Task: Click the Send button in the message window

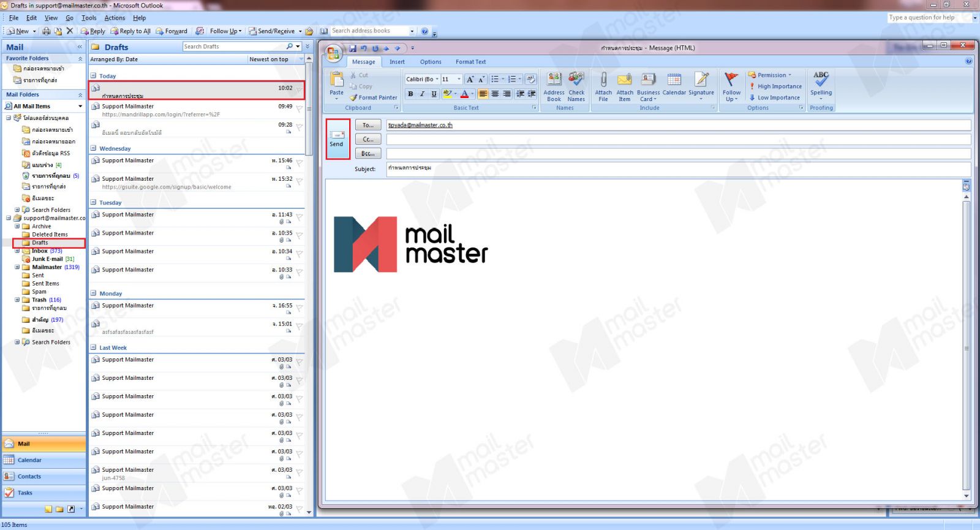Action: [337, 138]
